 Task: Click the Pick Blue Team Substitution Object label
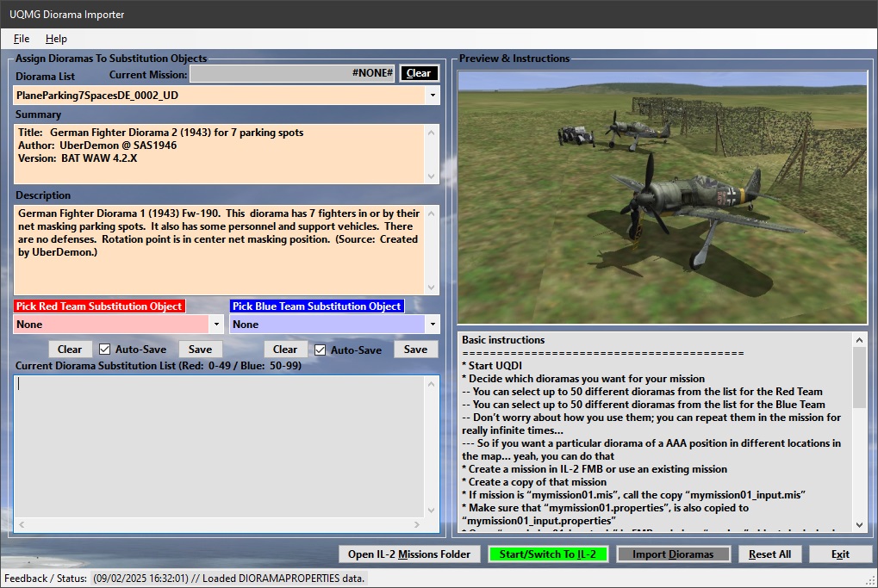(x=317, y=306)
